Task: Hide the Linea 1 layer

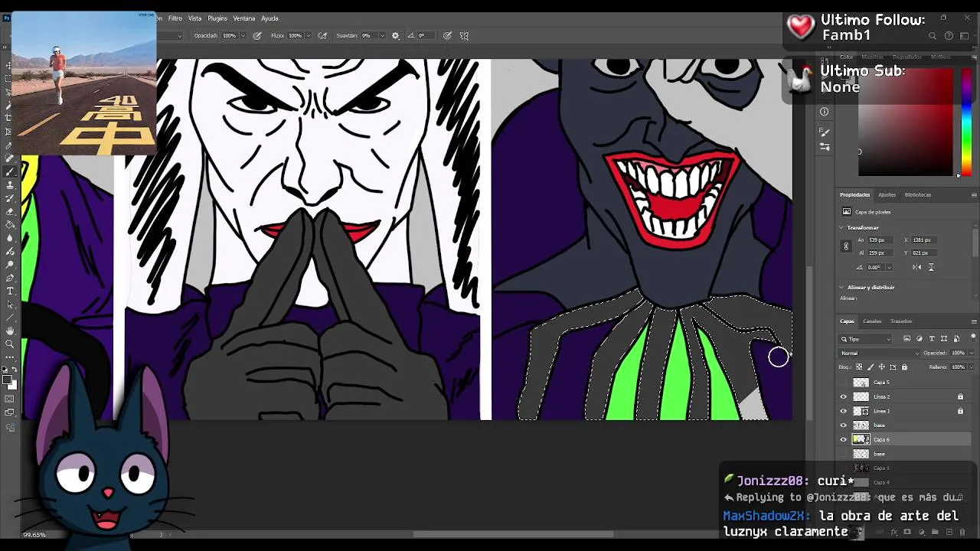Action: (844, 411)
